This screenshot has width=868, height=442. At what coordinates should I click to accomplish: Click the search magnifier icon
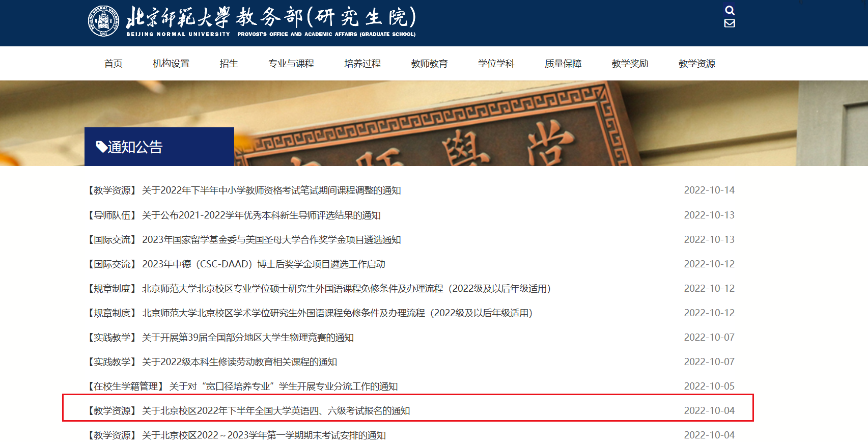pyautogui.click(x=730, y=10)
